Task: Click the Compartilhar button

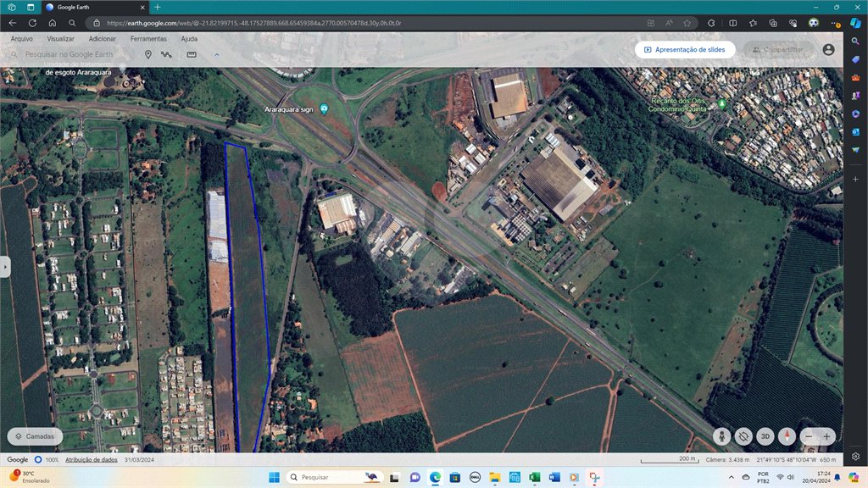Action: 778,49
